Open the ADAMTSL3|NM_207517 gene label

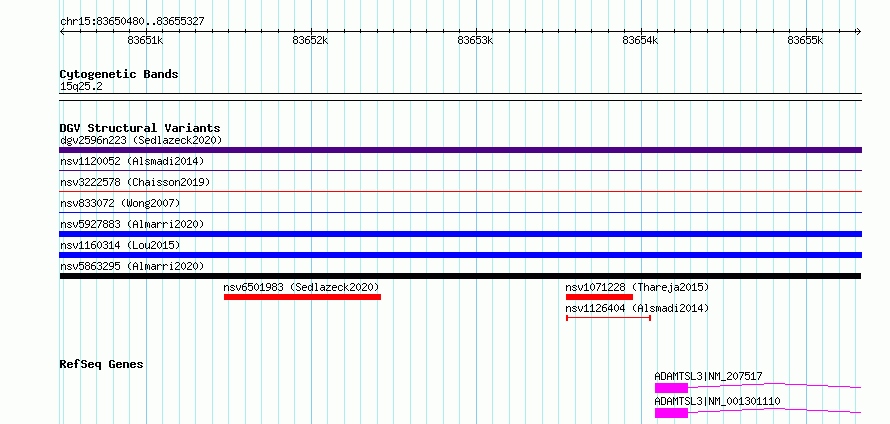pyautogui.click(x=708, y=376)
